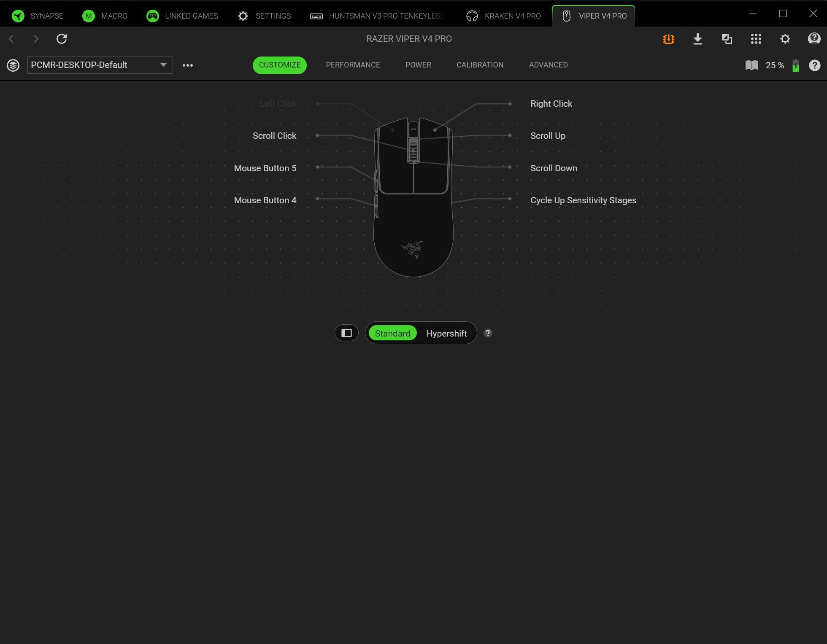Open the downloads icon
Screen dimensions: 827x644
tap(698, 39)
